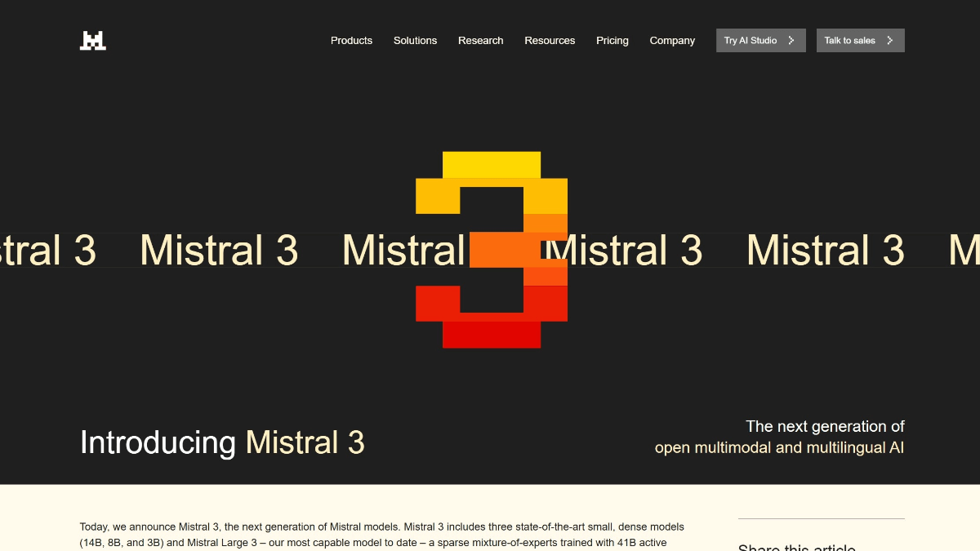980x551 pixels.
Task: Click the Talk to sales button
Action: click(860, 39)
